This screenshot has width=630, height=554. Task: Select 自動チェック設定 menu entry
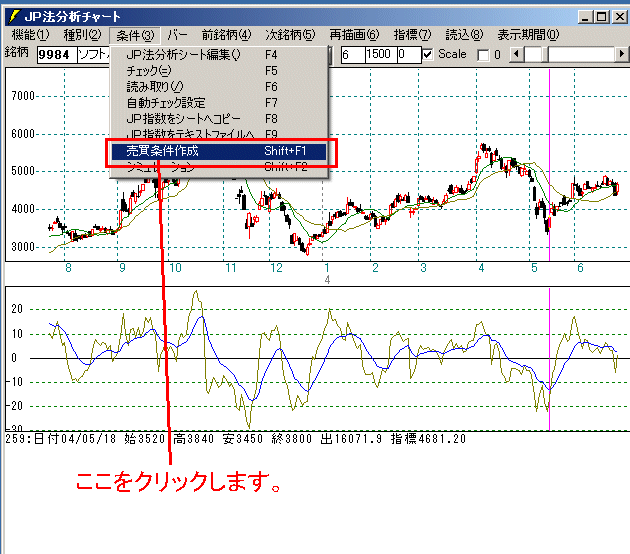pos(219,103)
